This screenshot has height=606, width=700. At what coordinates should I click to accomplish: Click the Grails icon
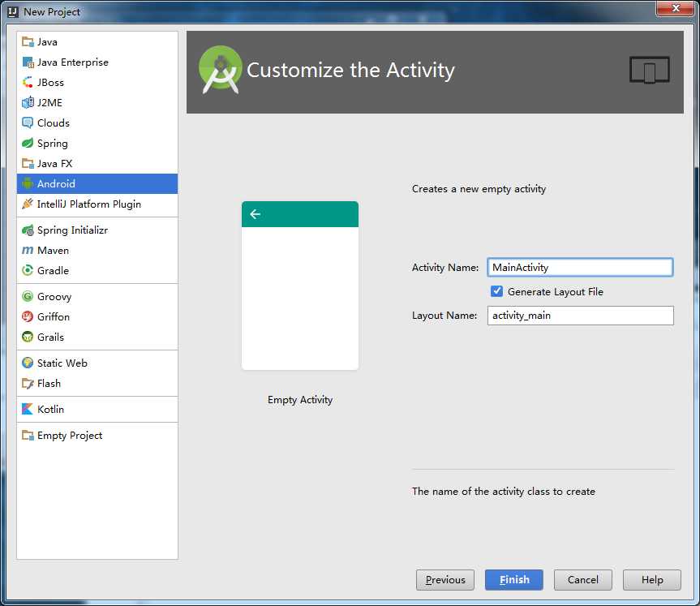click(x=28, y=337)
